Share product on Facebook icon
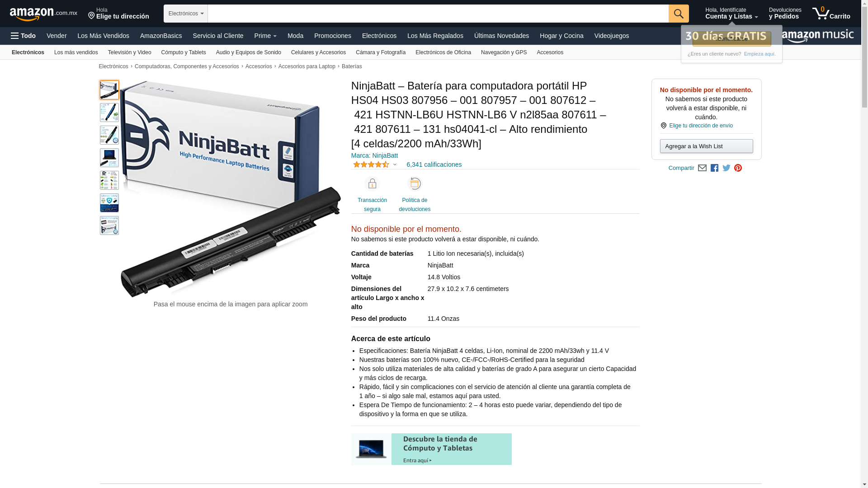 pos(714,168)
